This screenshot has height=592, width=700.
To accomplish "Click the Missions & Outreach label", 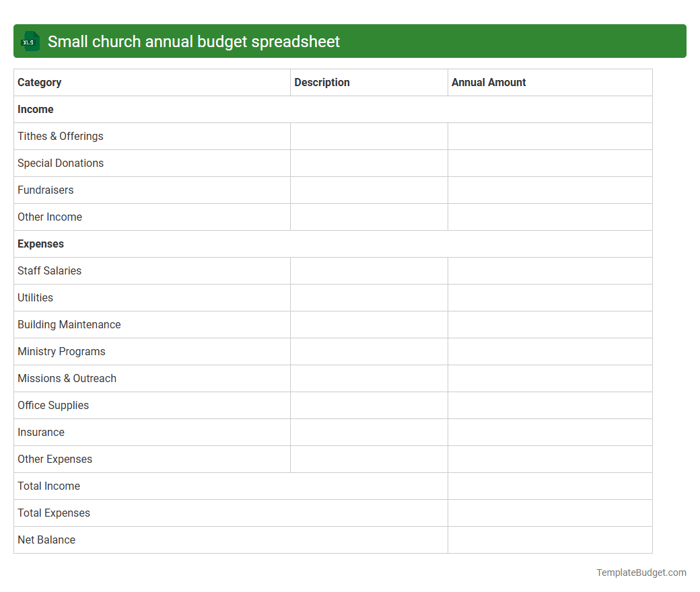I will 67,378.
